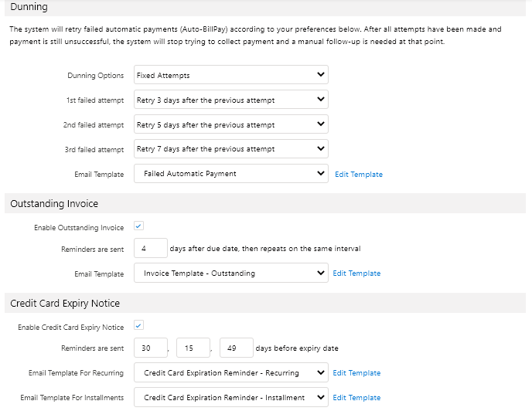Expand the 3rd failed attempt dropdown
Viewport: 532px width, 411px height.
pyautogui.click(x=230, y=149)
